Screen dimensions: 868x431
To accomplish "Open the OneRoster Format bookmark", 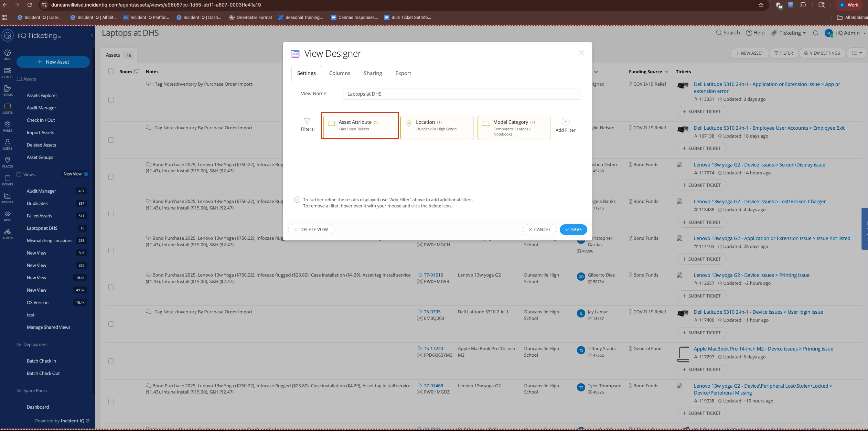I will (250, 17).
